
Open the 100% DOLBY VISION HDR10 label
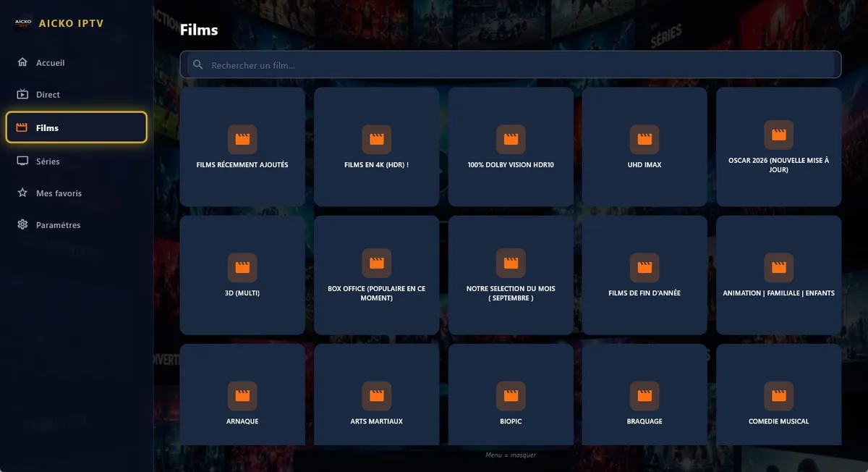[511, 165]
